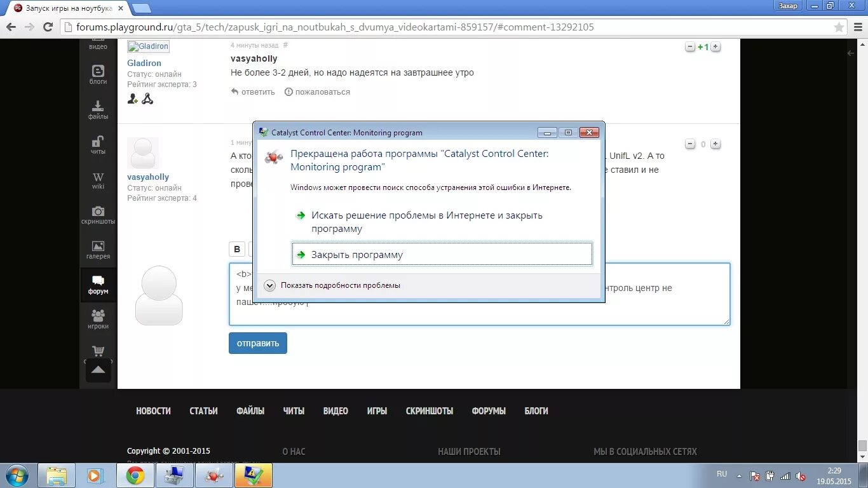The image size is (868, 488).
Task: Open Catalyst Control Center taskbar item
Action: tap(214, 475)
